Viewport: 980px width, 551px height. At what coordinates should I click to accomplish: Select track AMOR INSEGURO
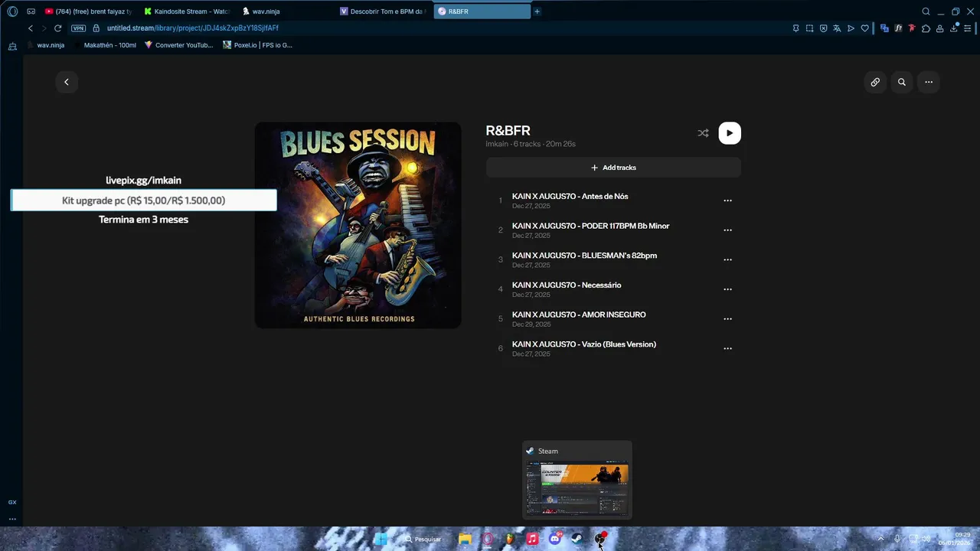613,319
